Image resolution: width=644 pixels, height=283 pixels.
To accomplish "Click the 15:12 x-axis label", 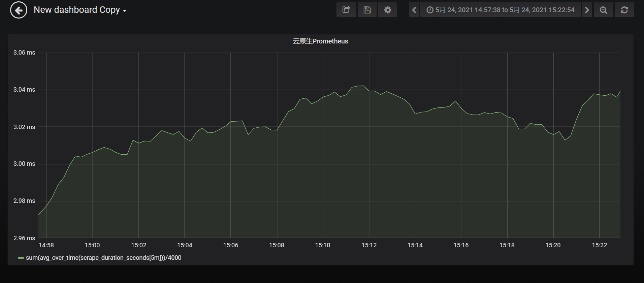I will pos(369,245).
